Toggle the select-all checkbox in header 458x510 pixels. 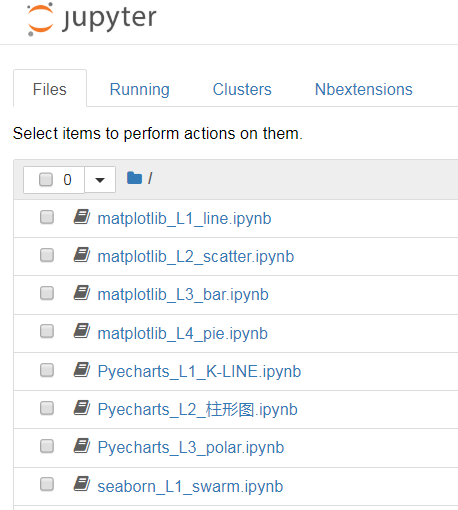(46, 179)
